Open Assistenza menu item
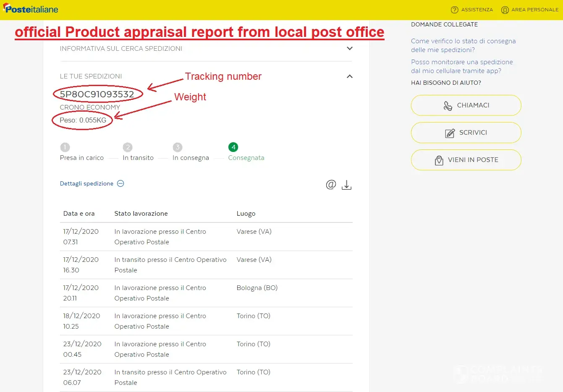This screenshot has width=563, height=392. 477,10
